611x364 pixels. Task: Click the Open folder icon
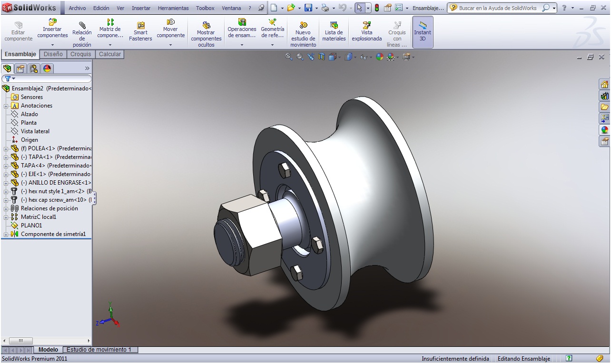(291, 8)
